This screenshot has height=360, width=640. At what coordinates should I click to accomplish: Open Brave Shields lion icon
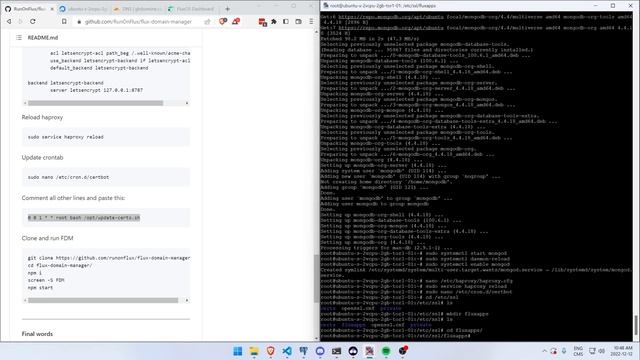pos(222,21)
